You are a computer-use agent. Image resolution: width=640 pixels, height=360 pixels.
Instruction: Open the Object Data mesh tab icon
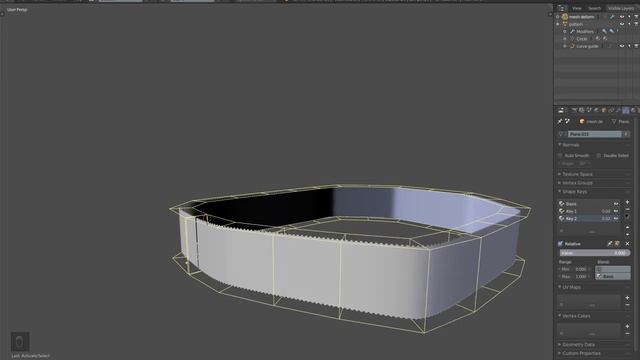(626, 110)
